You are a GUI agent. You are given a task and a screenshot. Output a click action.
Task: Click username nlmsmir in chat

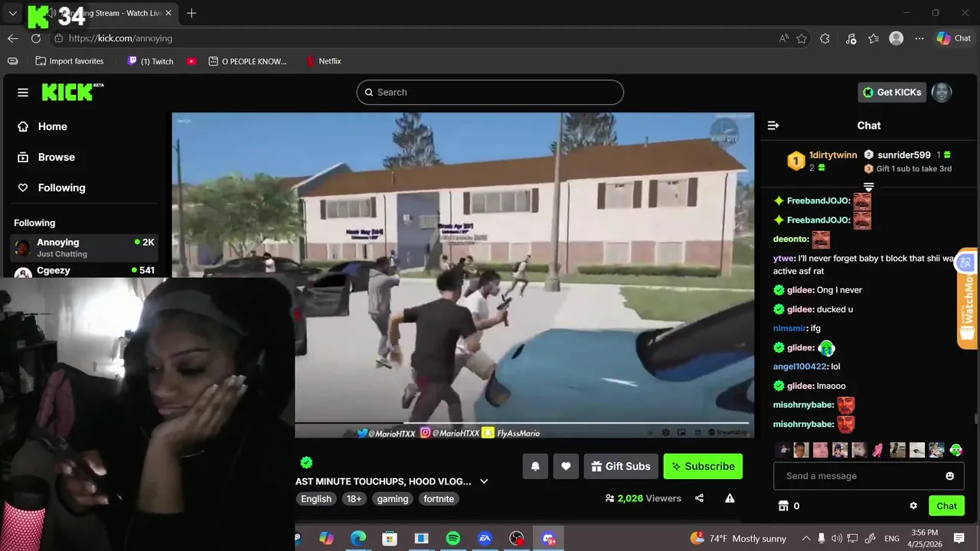coord(789,328)
